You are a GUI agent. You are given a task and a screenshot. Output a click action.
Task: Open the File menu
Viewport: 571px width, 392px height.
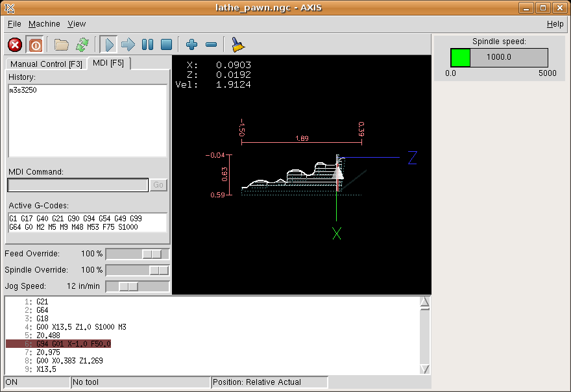(x=14, y=24)
